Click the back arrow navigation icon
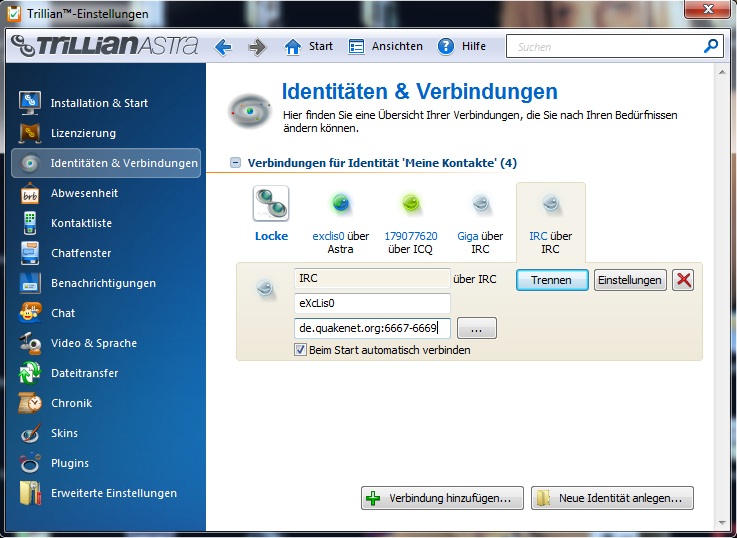The height and width of the screenshot is (538, 737). coord(223,47)
